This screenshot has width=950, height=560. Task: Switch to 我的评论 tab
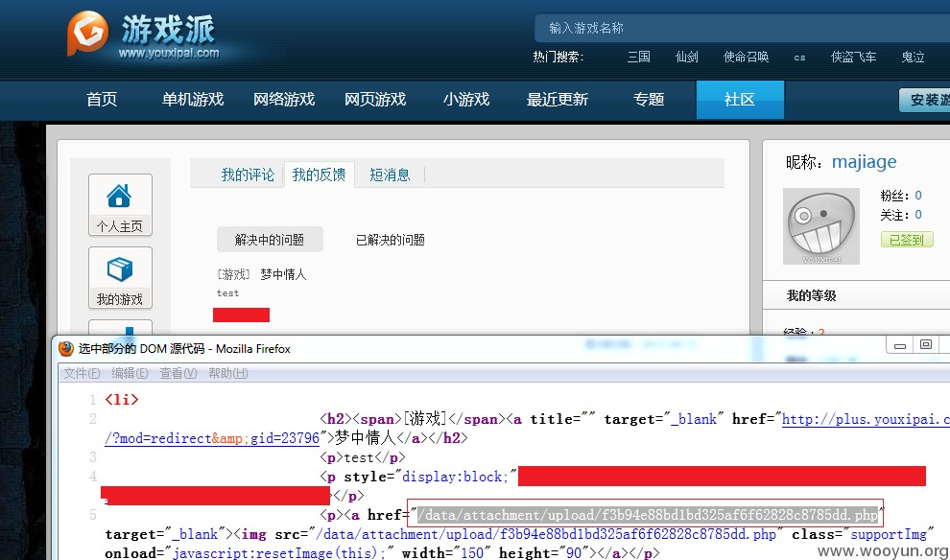(248, 175)
